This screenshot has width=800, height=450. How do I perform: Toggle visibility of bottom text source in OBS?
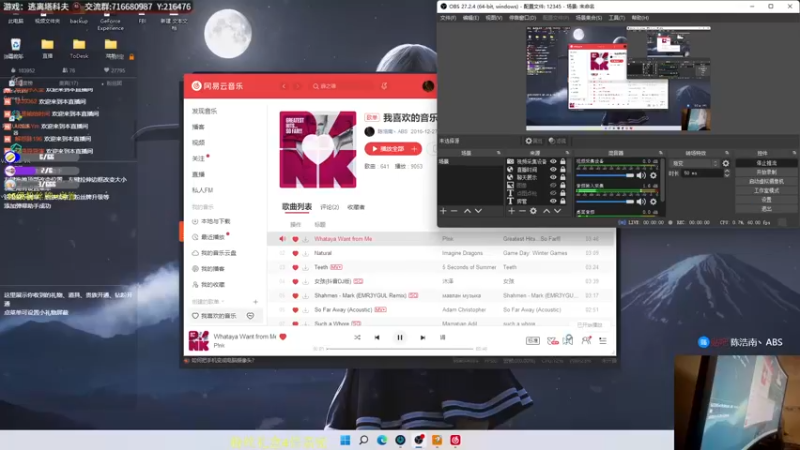tap(553, 201)
